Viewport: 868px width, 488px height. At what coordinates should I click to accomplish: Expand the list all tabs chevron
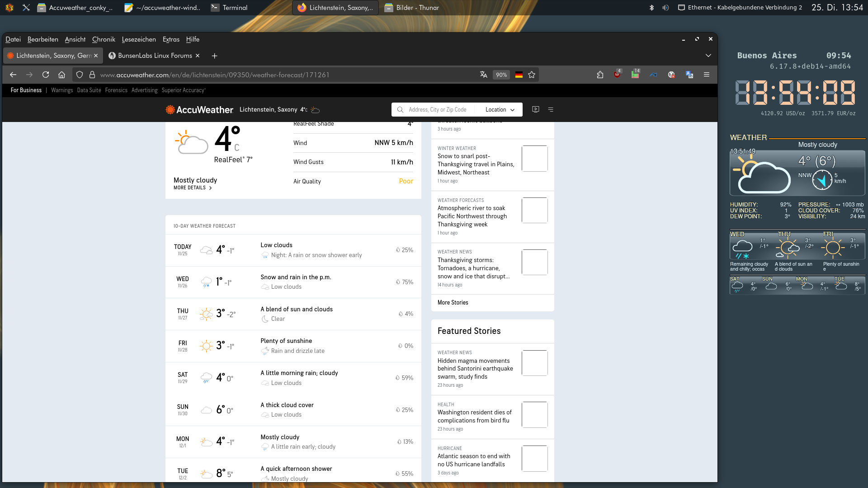tap(708, 56)
